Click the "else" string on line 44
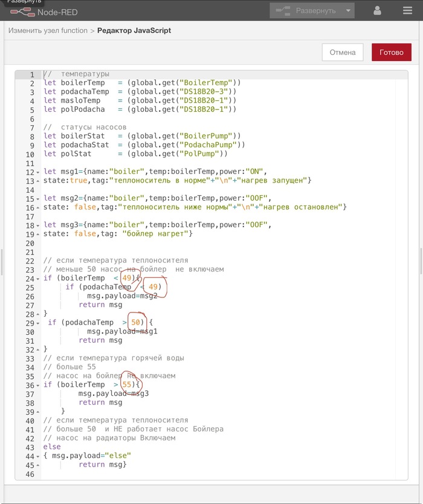 [x=118, y=456]
